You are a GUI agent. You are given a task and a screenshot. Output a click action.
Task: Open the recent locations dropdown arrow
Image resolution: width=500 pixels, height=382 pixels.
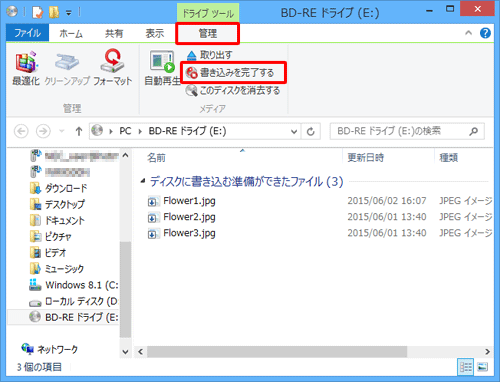pyautogui.click(x=62, y=131)
